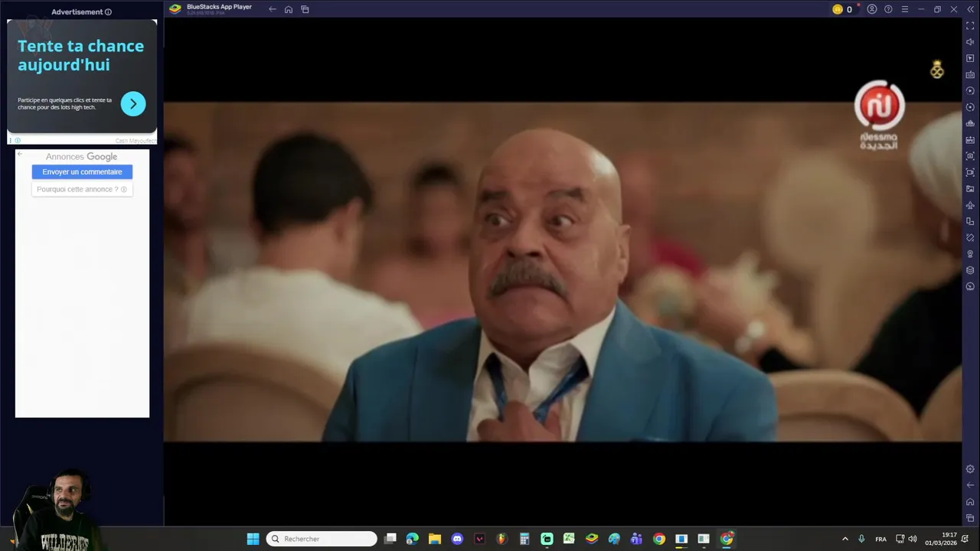Toggle BlueStacks full screen mode icon
Screen dimensions: 980x551
pos(970,25)
